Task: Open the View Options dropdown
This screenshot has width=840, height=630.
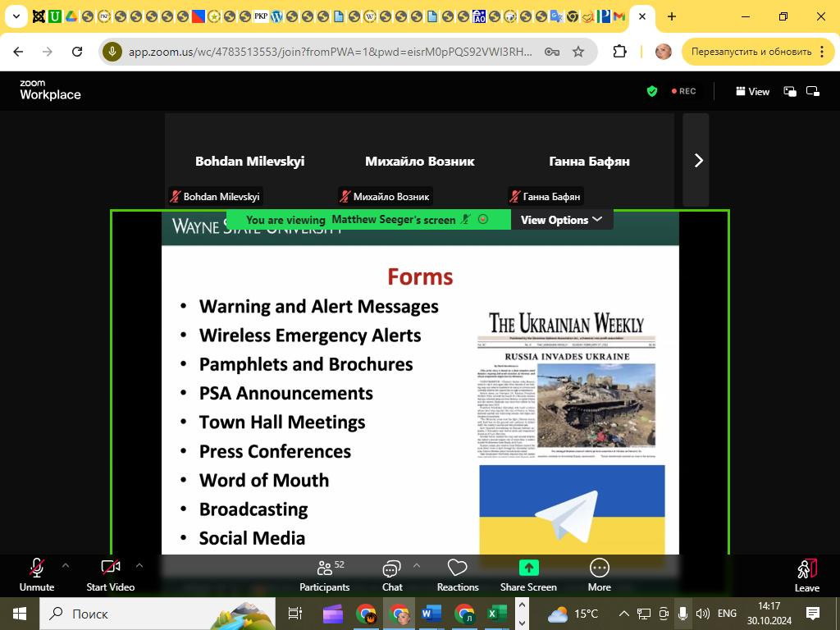Action: (561, 220)
